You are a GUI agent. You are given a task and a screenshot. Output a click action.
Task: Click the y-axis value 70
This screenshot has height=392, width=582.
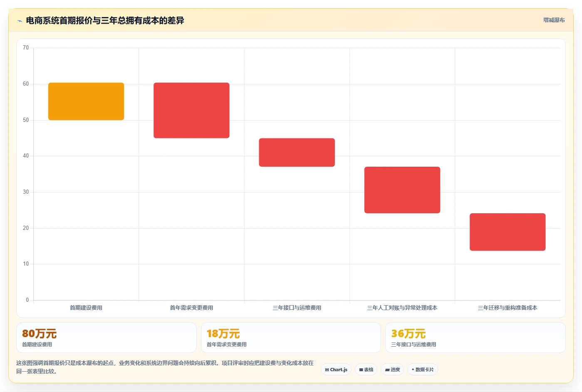[x=26, y=48]
